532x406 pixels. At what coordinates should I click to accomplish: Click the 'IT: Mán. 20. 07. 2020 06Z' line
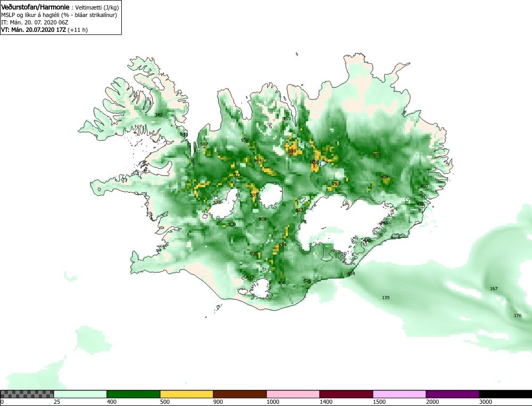35,22
